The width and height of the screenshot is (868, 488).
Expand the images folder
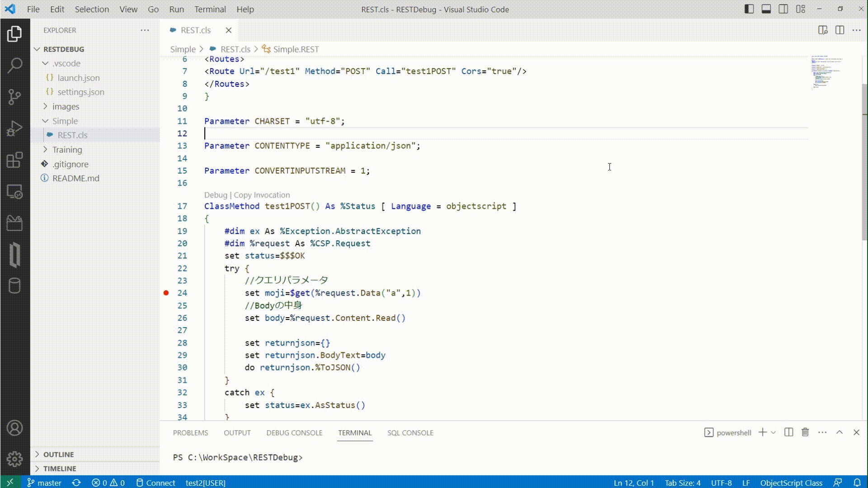coord(66,107)
